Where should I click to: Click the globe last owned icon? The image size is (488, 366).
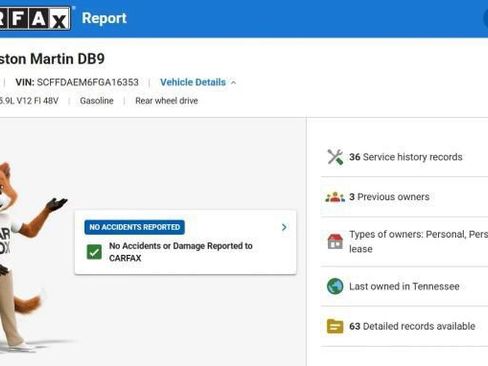(335, 286)
